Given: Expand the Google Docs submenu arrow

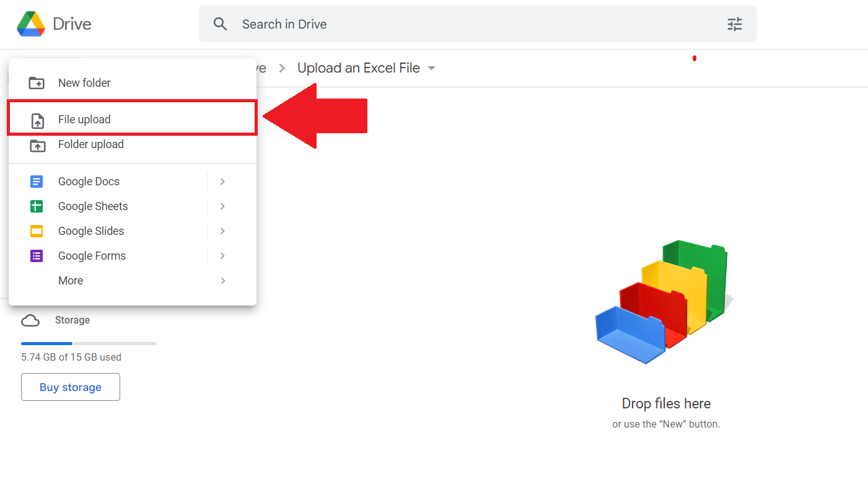Looking at the screenshot, I should (x=222, y=182).
